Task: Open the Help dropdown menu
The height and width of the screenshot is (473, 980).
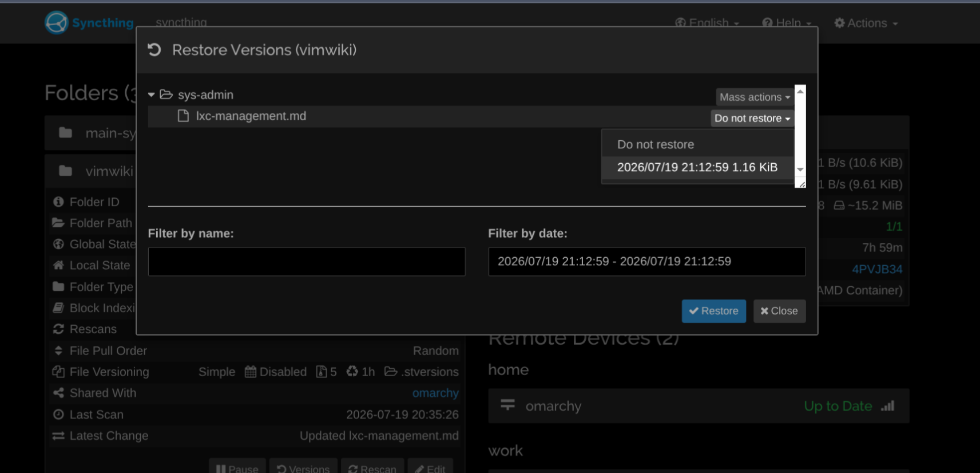Action: click(787, 23)
